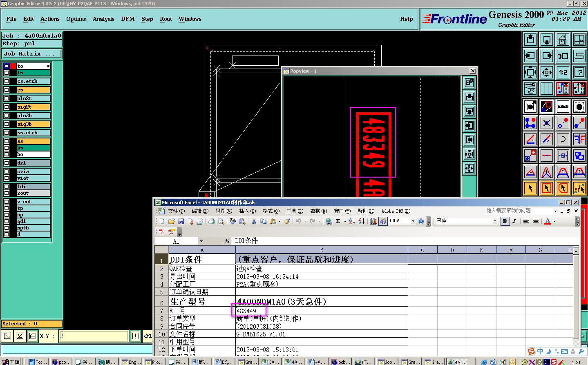Click the Job Matrix button
The image size is (588, 365).
[32, 54]
